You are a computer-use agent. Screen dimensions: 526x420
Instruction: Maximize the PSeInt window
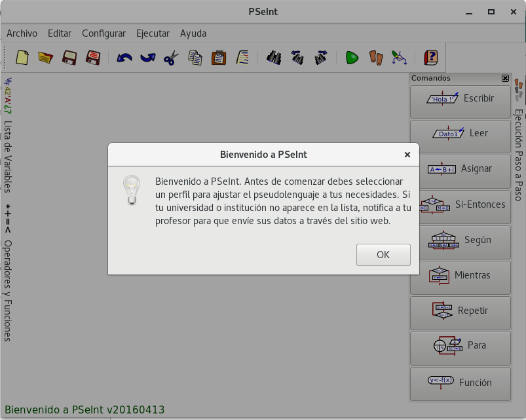click(x=491, y=12)
